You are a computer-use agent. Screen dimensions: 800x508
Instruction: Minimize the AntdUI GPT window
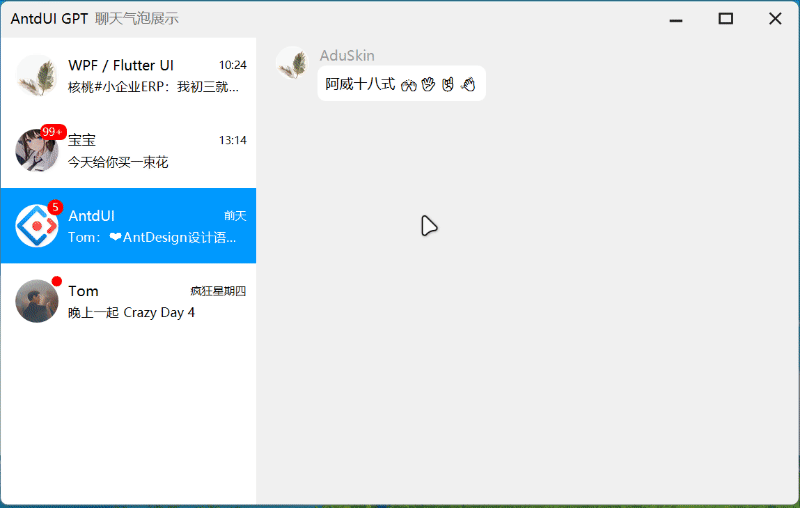(x=676, y=19)
